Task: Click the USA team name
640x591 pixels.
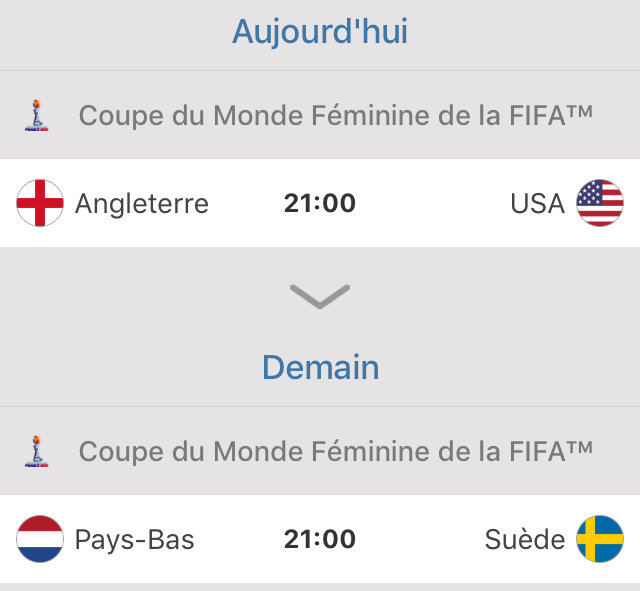Action: (x=537, y=204)
